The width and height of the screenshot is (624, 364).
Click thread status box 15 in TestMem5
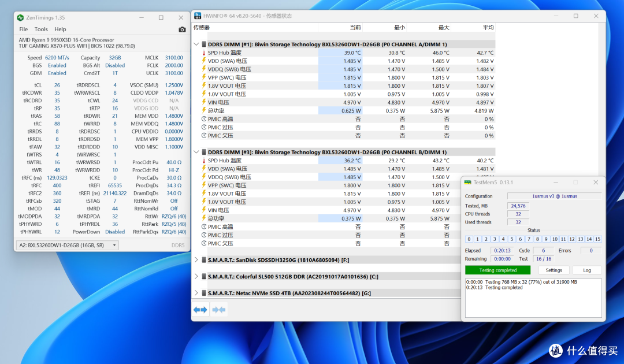pyautogui.click(x=597, y=239)
